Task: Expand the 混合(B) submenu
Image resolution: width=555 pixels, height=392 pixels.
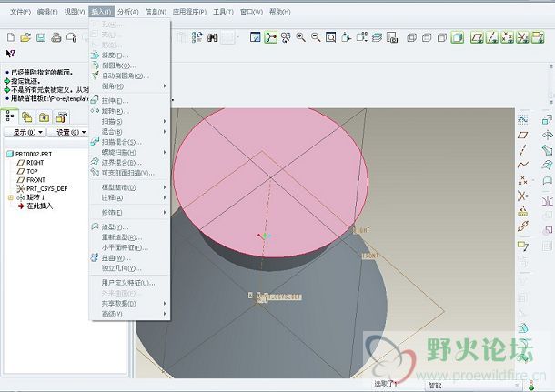Action: click(129, 132)
